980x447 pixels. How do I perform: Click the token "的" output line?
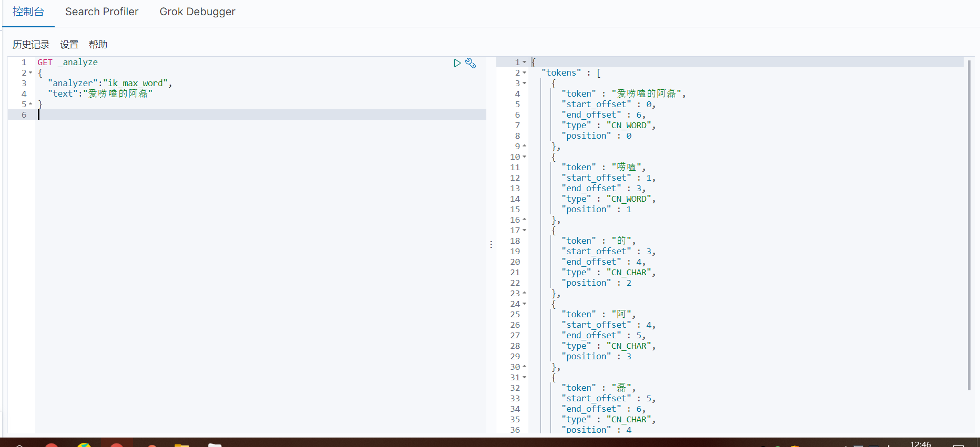click(x=598, y=241)
